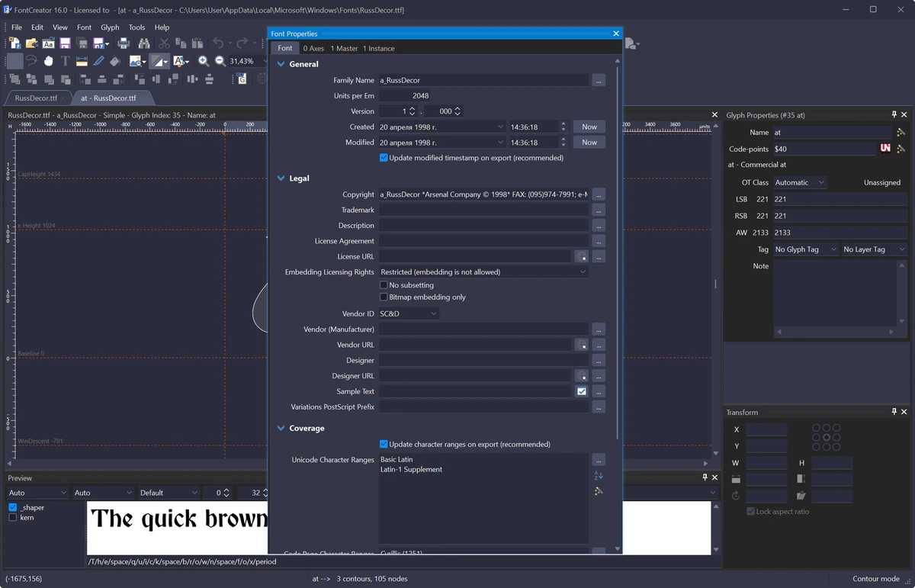The height and width of the screenshot is (588, 915).
Task: Click the Save All stacked floppies icon
Action: [x=82, y=43]
